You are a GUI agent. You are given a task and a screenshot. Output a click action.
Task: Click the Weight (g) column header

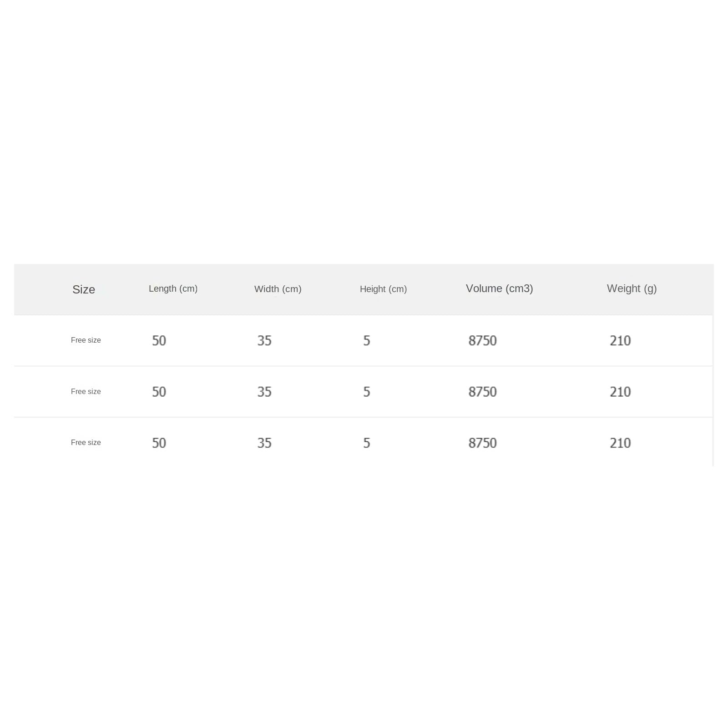[632, 288]
